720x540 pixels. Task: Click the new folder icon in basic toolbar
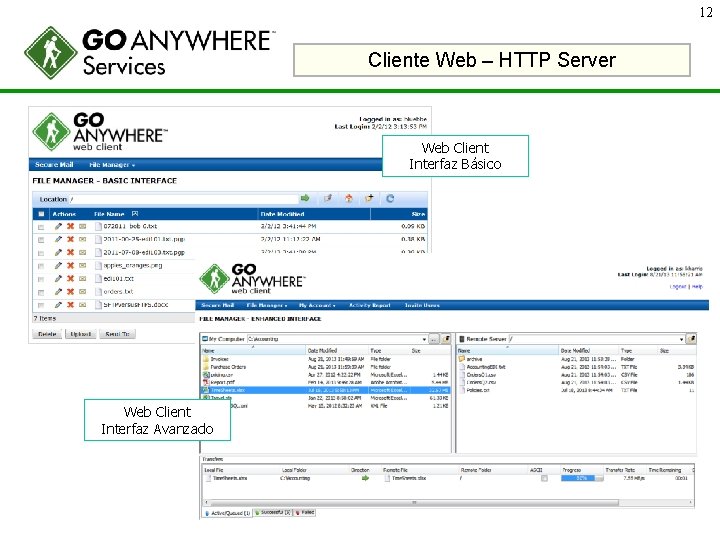tap(369, 198)
